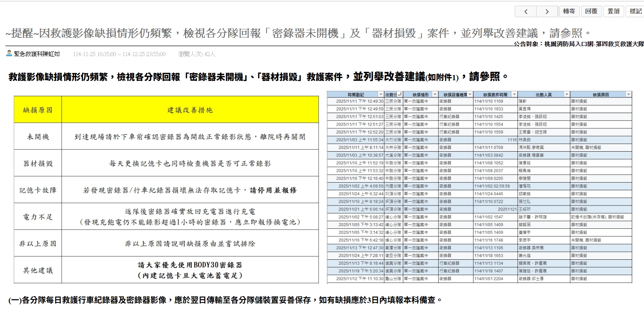Open the 時間戳記 column filter dropdown
Image resolution: width=644 pixels, height=309 pixels.
[381, 94]
